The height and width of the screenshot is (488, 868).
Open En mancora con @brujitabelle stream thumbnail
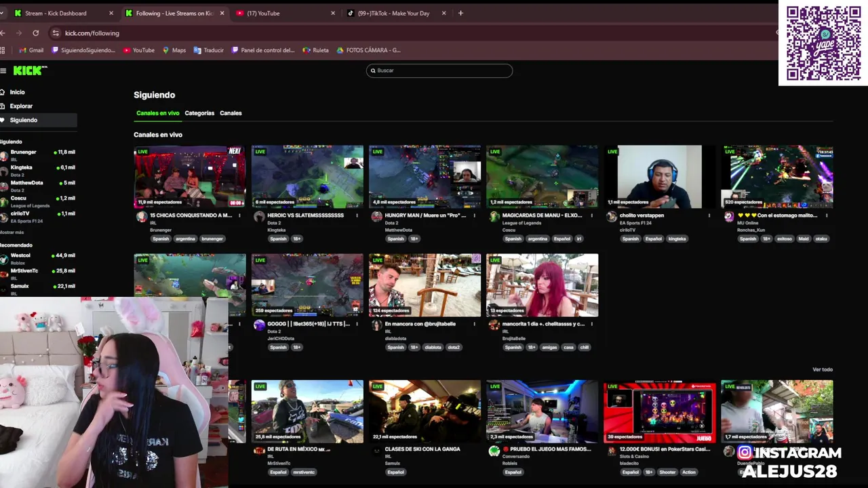point(425,285)
